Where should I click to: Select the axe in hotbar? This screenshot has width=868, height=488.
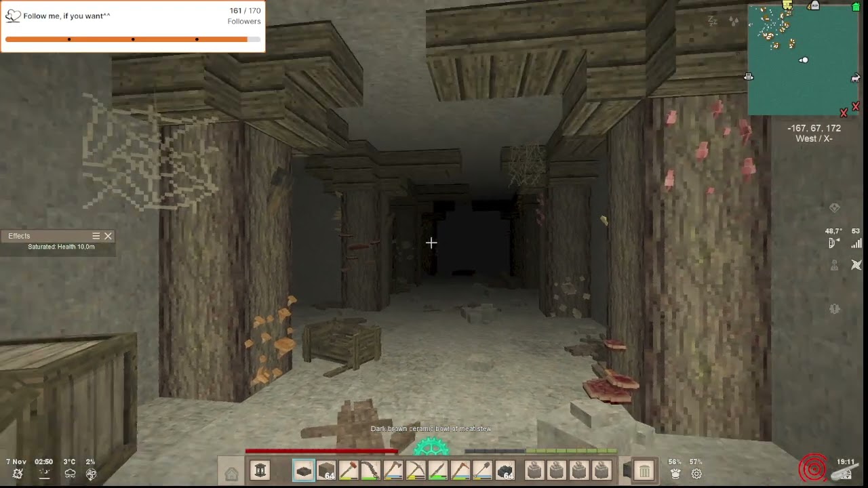tap(393, 470)
